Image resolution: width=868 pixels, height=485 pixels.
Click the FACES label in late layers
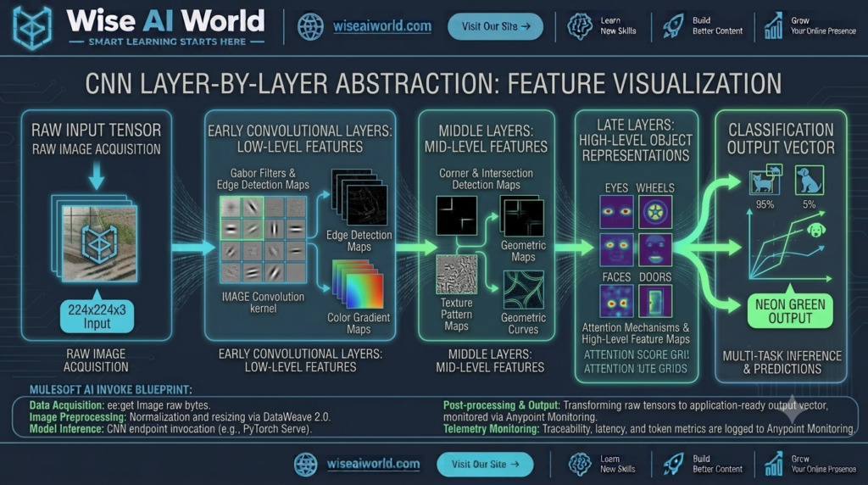(616, 276)
